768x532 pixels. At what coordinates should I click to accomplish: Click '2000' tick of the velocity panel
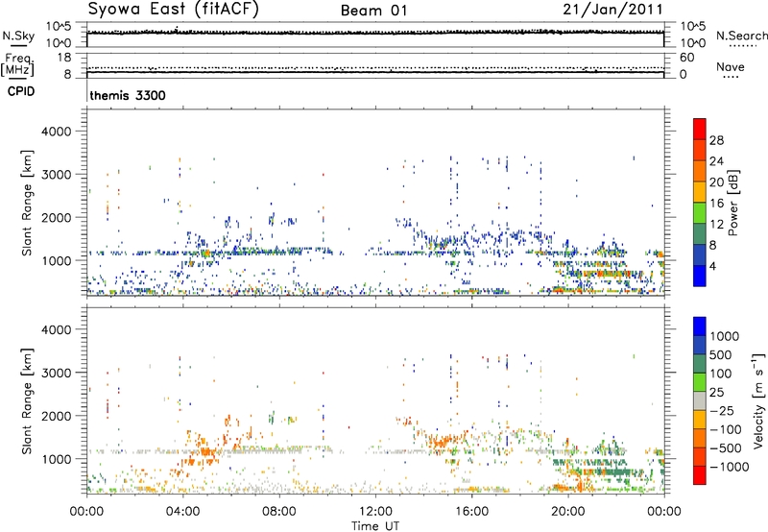pyautogui.click(x=56, y=416)
